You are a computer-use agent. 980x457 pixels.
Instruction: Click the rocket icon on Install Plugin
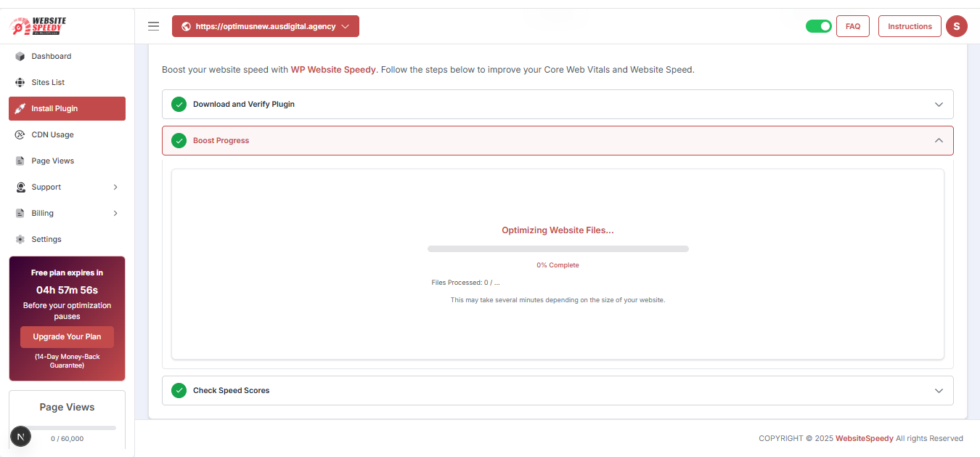pyautogui.click(x=20, y=108)
